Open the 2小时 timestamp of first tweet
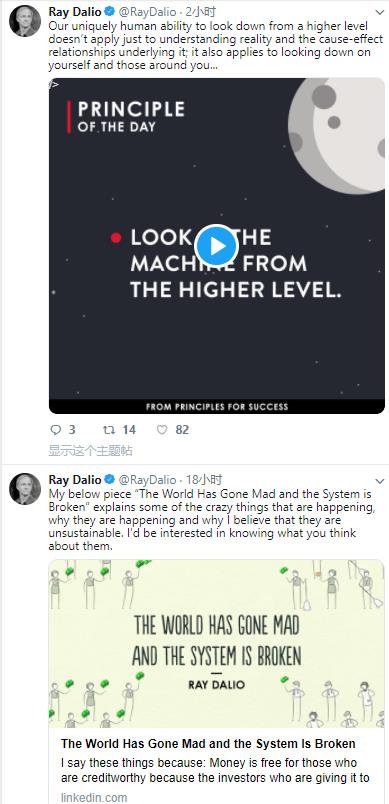 [200, 12]
